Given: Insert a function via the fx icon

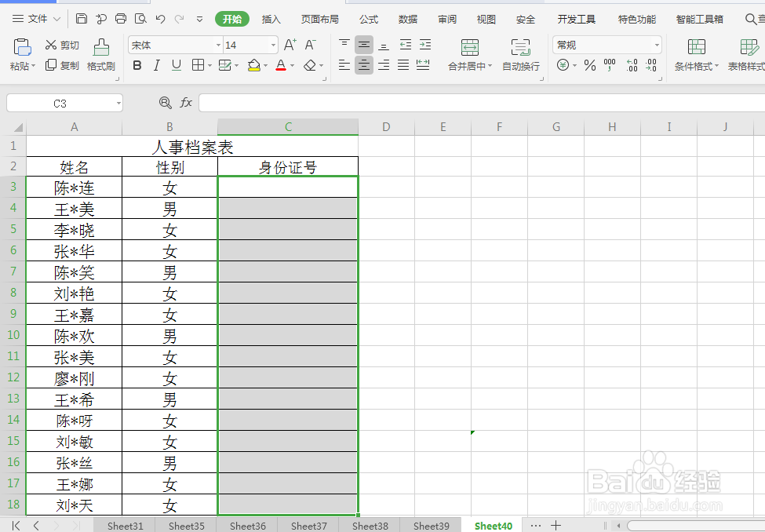Looking at the screenshot, I should (x=186, y=103).
